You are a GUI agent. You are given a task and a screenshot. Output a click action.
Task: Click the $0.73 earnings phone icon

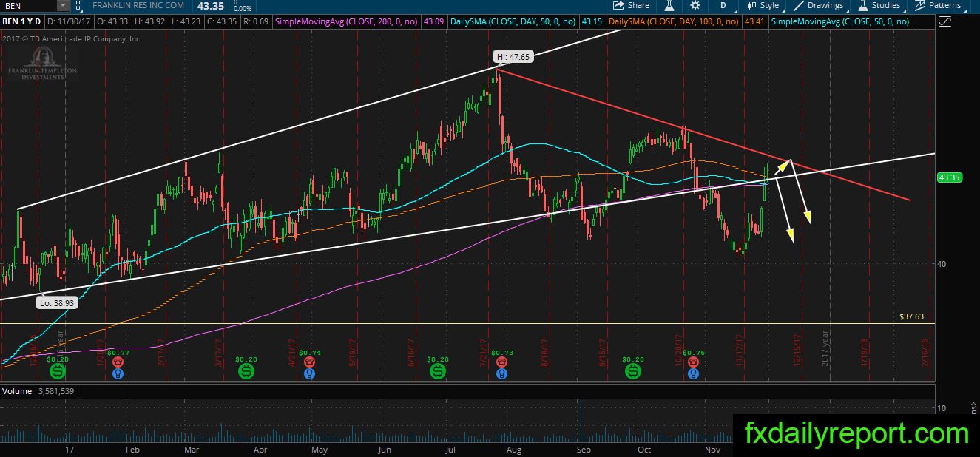pyautogui.click(x=502, y=363)
